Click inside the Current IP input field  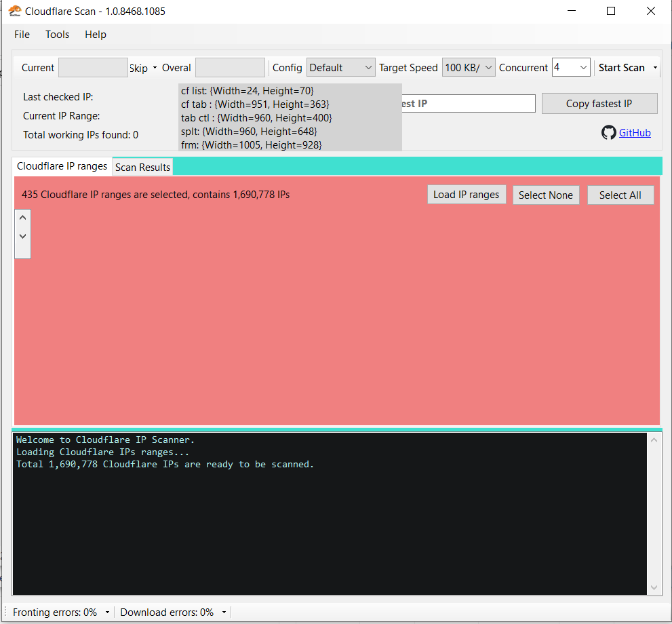point(93,67)
